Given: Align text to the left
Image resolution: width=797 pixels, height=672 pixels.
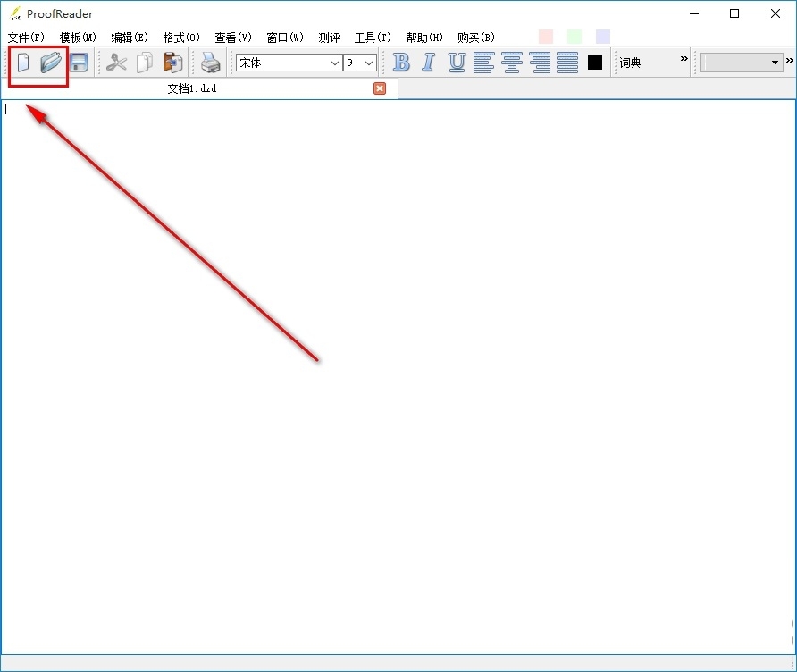Looking at the screenshot, I should [483, 63].
